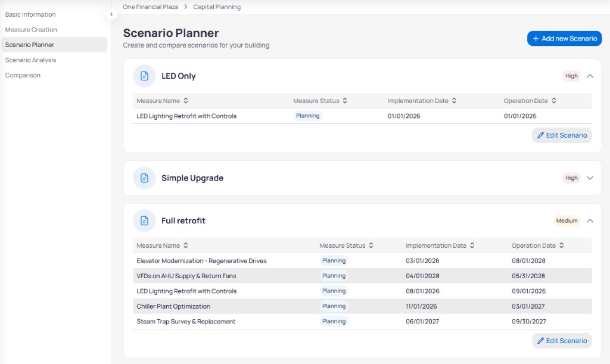This screenshot has height=364, width=610.
Task: Navigate to One Financial Plaza breadcrumb
Action: (x=151, y=7)
